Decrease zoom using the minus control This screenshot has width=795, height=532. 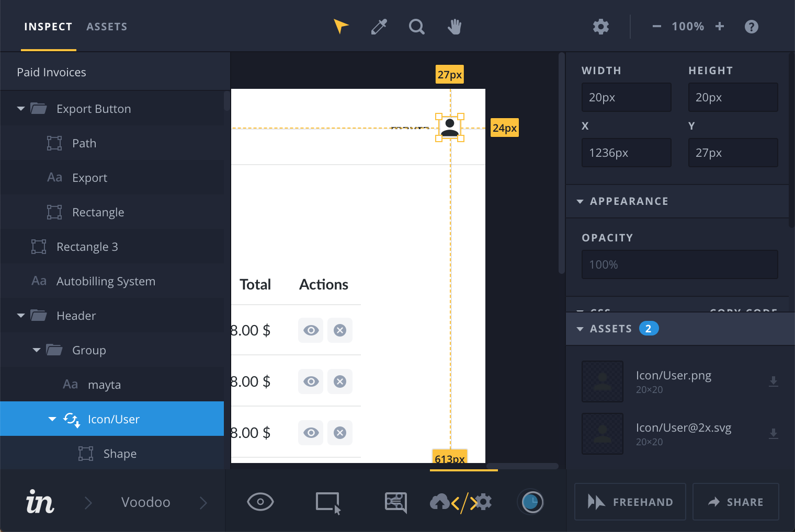(x=656, y=26)
